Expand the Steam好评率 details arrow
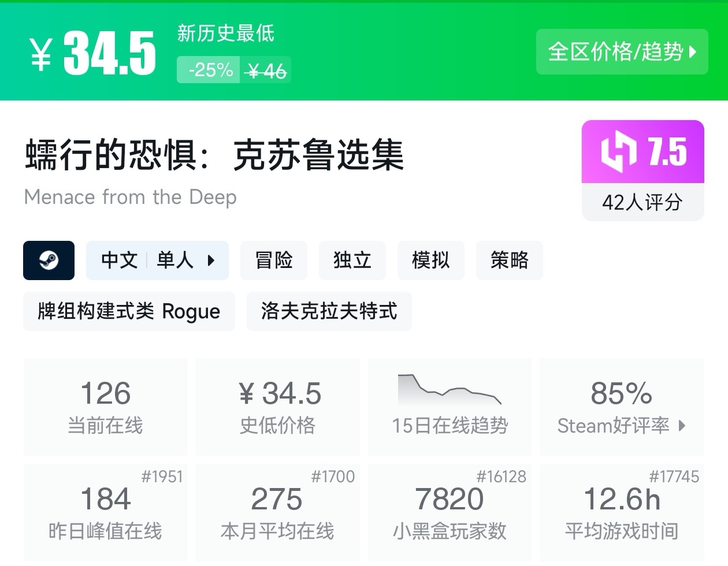Screen dimensions: 728x566 682,426
